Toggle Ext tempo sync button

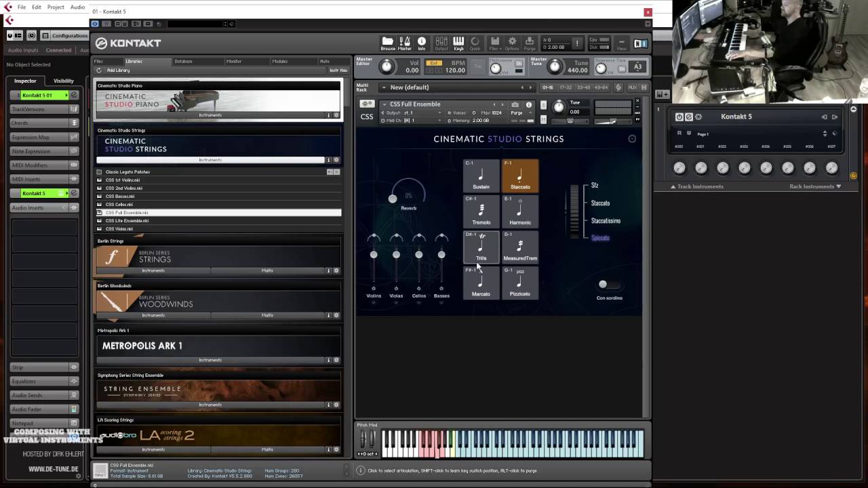434,62
